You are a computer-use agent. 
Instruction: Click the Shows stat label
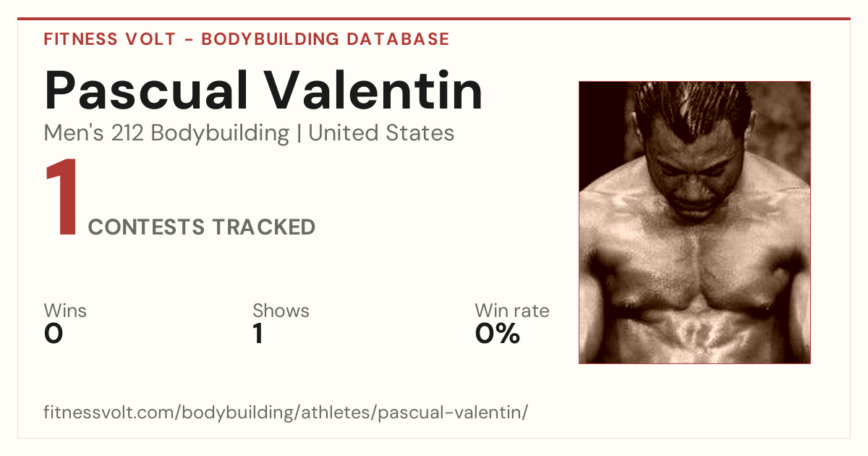coord(281,311)
